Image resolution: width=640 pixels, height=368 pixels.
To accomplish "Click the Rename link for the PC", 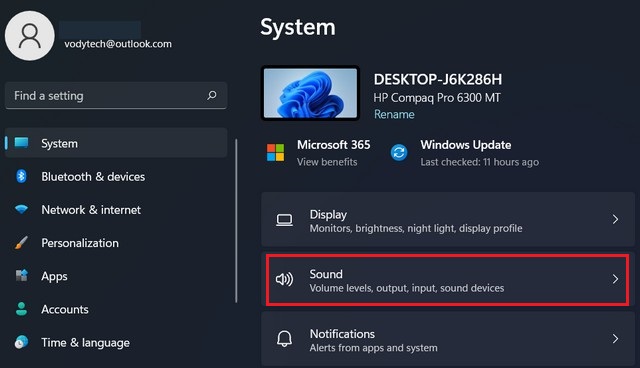I will pyautogui.click(x=394, y=114).
